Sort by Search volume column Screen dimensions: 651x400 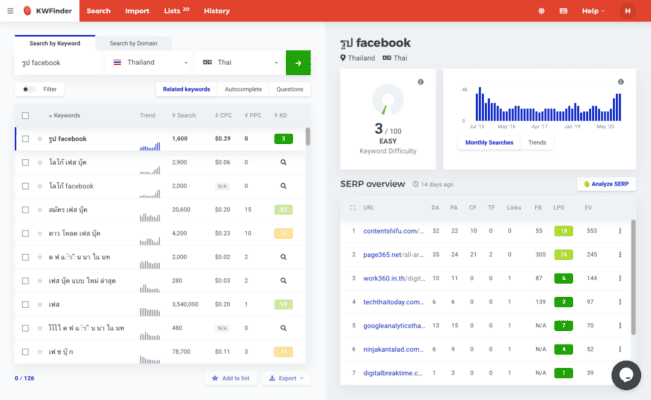[184, 115]
